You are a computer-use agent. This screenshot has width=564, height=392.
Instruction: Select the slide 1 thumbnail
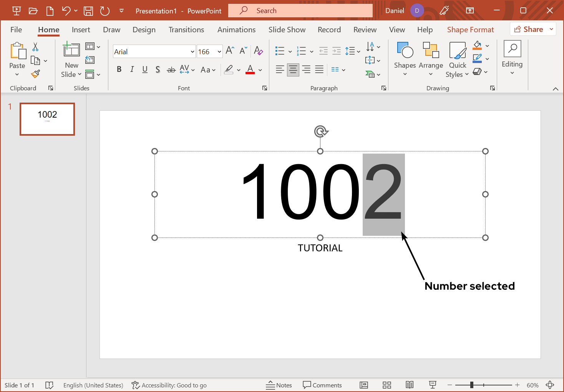coord(47,119)
